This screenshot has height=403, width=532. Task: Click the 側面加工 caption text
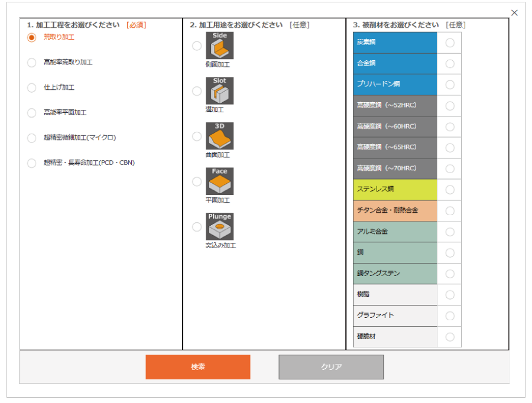(x=218, y=64)
